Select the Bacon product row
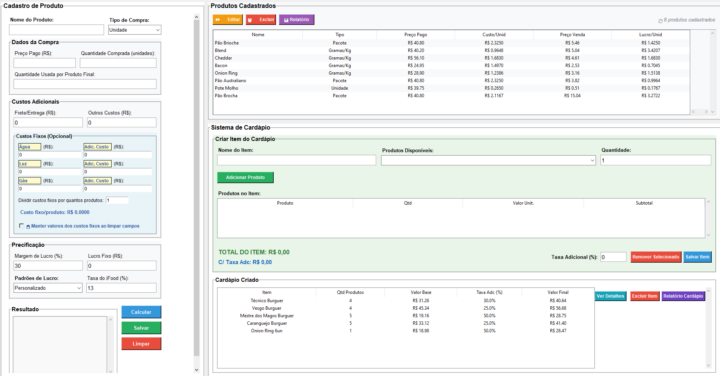Screen dimensions: 720x376 [x=451, y=66]
